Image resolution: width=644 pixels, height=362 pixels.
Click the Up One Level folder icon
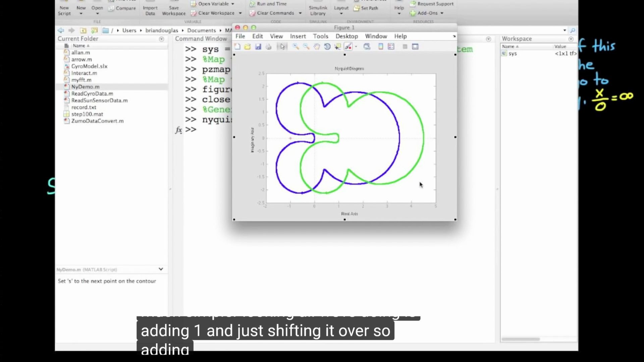point(83,30)
